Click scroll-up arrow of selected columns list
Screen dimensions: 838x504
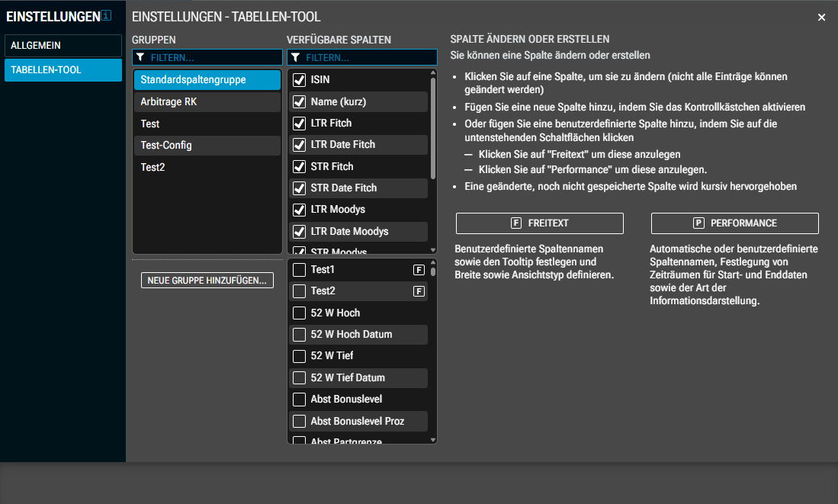click(x=433, y=73)
